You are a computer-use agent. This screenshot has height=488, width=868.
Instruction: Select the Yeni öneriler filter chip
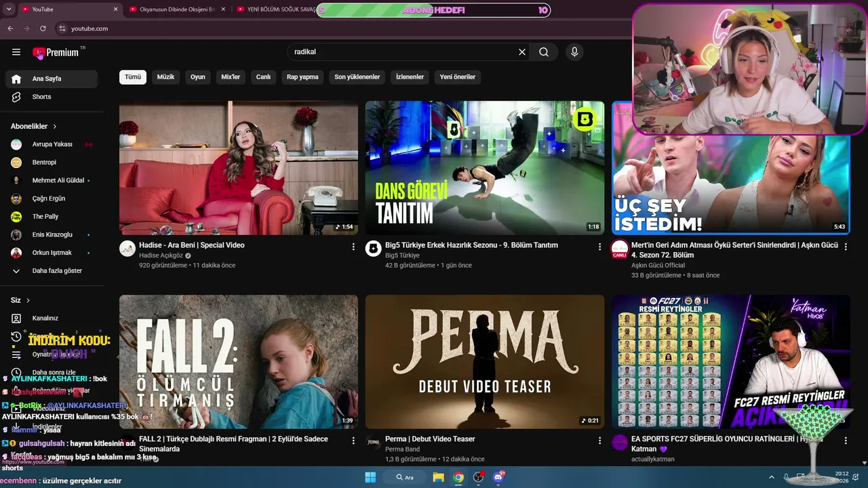458,77
